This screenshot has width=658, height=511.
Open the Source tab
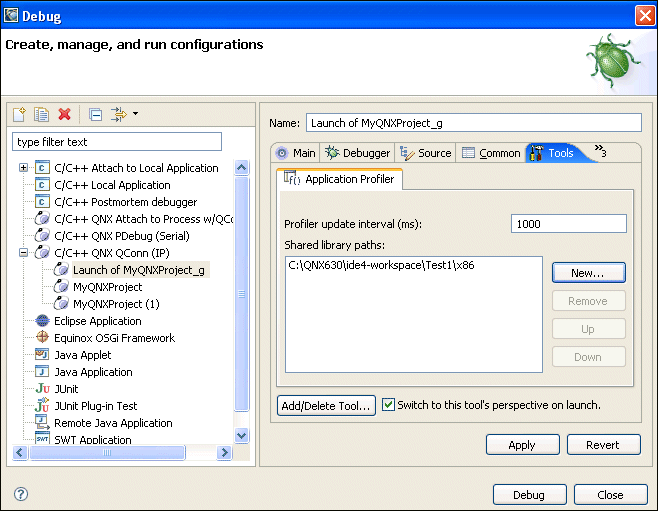coord(425,153)
